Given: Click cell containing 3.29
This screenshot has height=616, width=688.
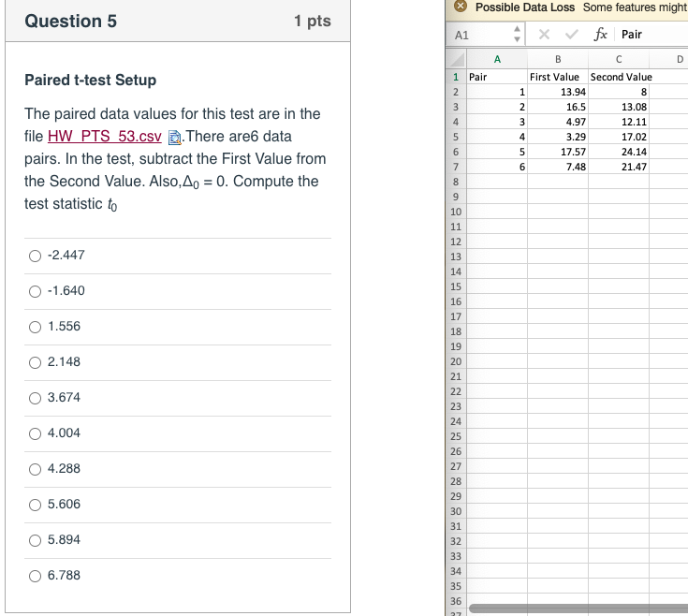Looking at the screenshot, I should coord(558,137).
